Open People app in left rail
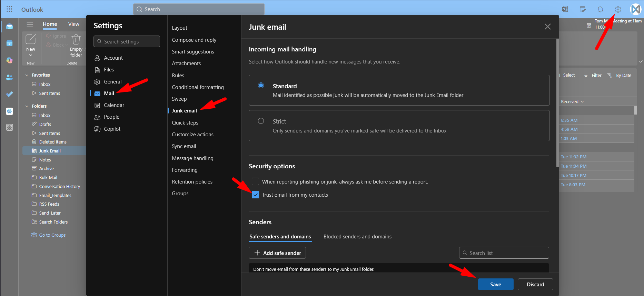The image size is (644, 296). click(x=10, y=77)
